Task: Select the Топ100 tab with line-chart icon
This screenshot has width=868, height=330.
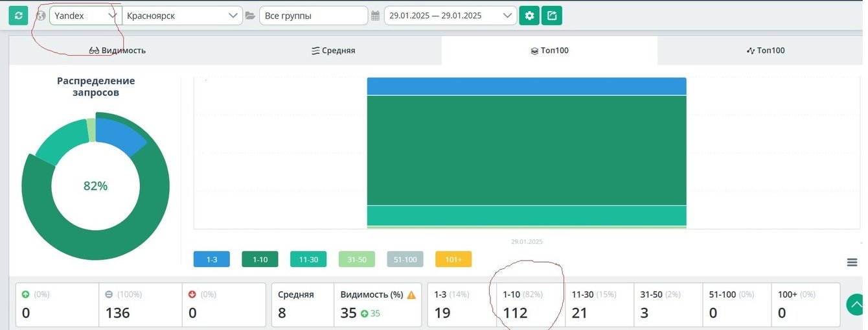Action: point(765,51)
